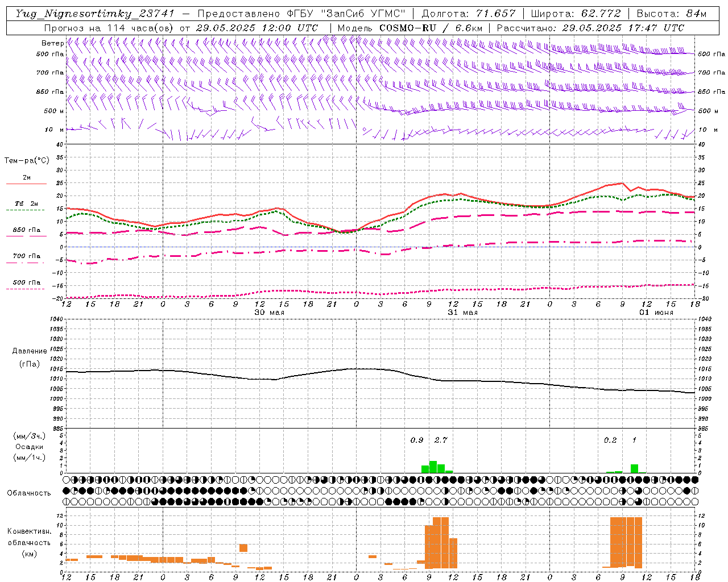The width and height of the screenshot is (728, 582).
Task: Select the 'Широта: 62.772' latitude field
Action: [x=576, y=14]
